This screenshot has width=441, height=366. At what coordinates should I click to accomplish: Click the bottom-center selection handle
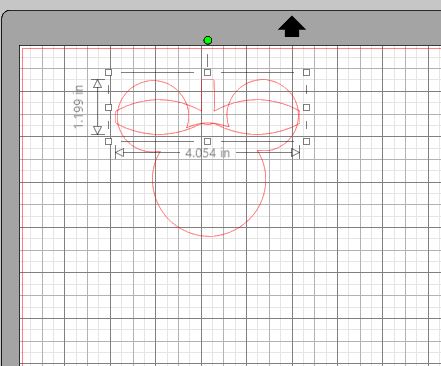pyautogui.click(x=207, y=141)
